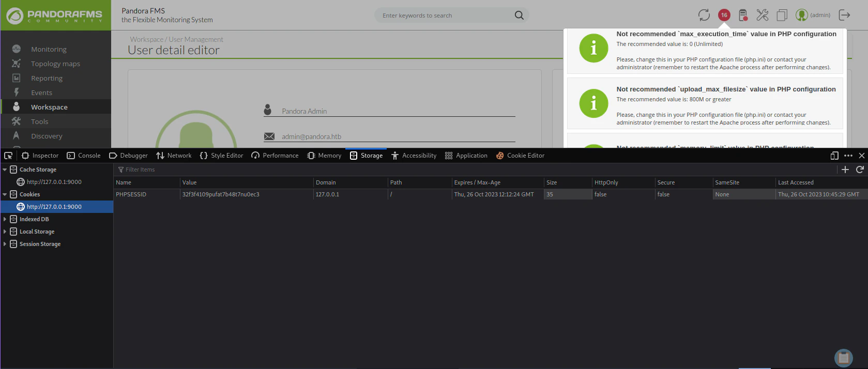Click the admin@pandora.htb email field
The image size is (868, 369).
click(x=389, y=136)
